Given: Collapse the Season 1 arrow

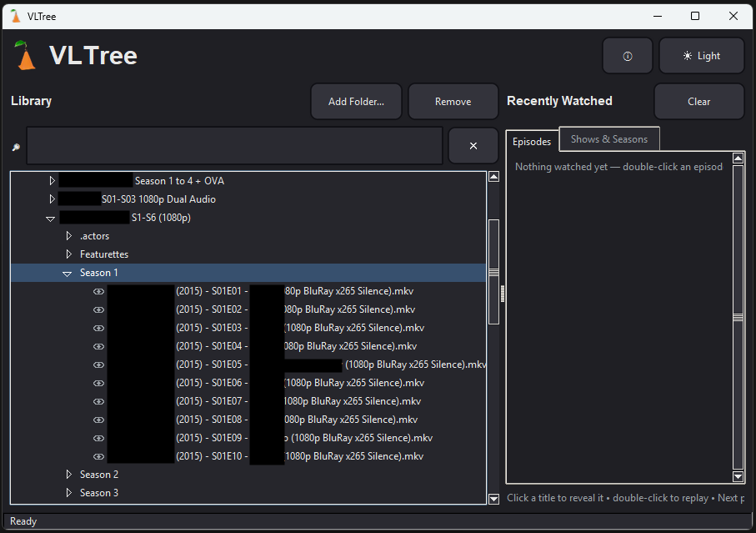Looking at the screenshot, I should (67, 274).
